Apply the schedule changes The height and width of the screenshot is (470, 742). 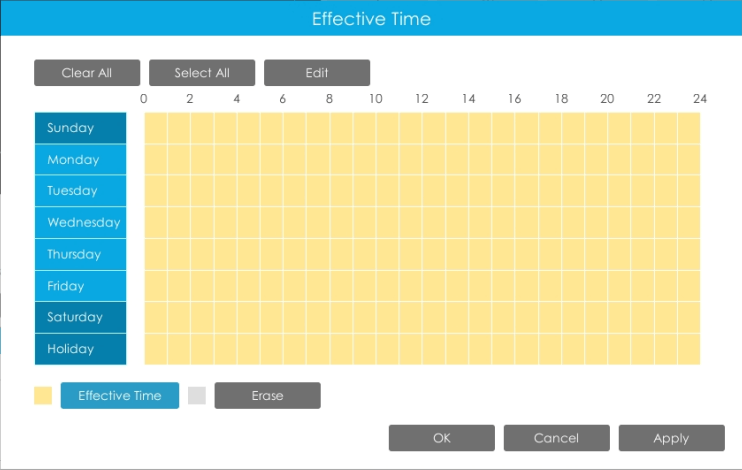tap(672, 438)
